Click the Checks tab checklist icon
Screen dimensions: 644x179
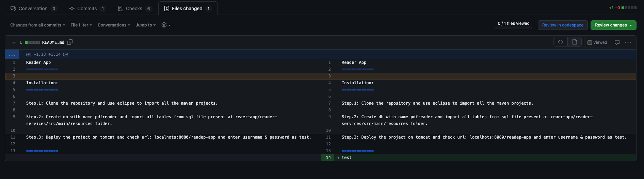click(x=120, y=8)
